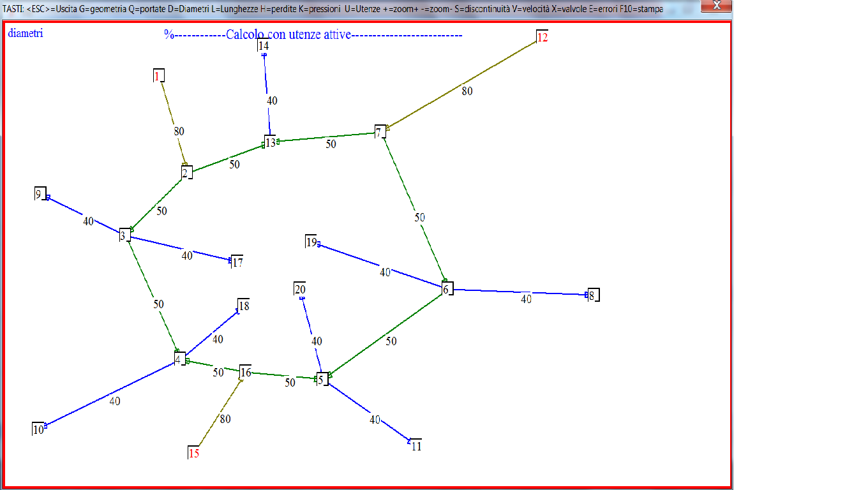This screenshot has height=490, width=868.
Task: Click terminal node 20
Action: click(x=299, y=289)
